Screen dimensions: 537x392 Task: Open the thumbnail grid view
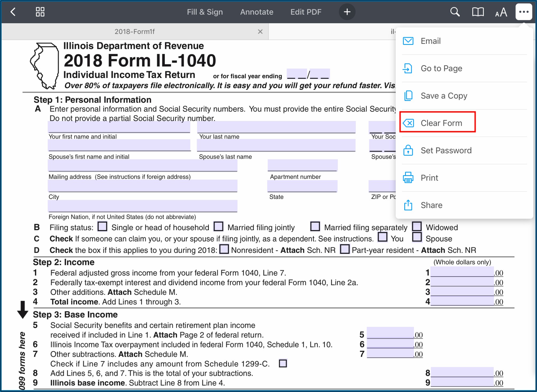pos(40,12)
